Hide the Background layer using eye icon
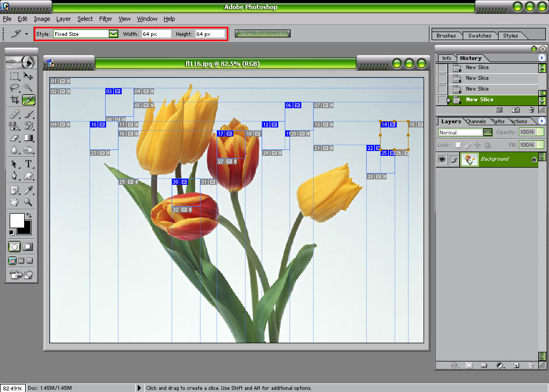 442,159
